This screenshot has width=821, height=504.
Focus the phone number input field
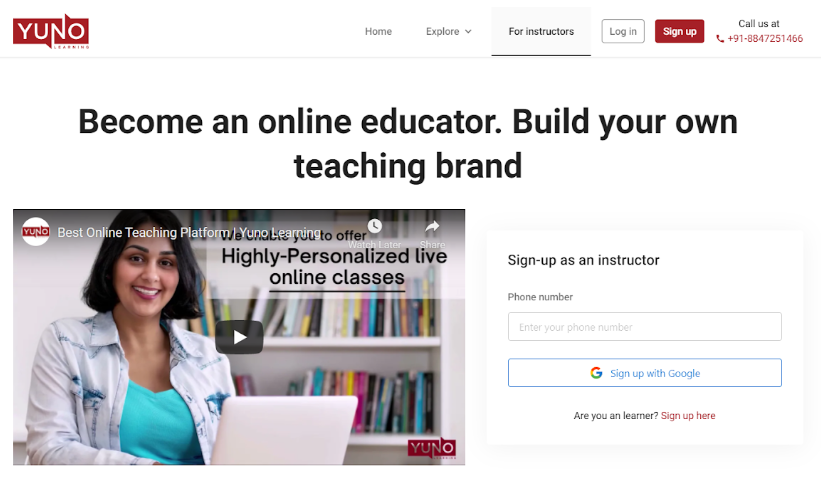click(x=645, y=327)
